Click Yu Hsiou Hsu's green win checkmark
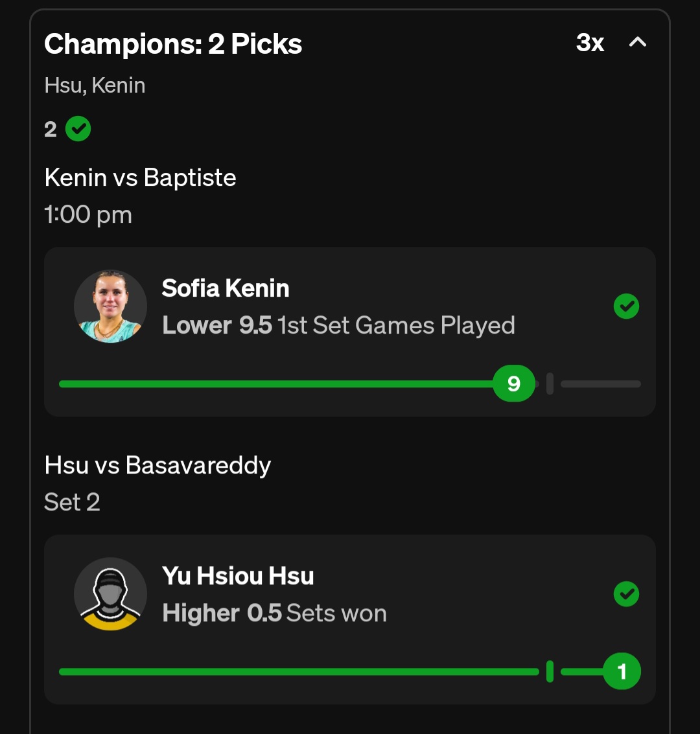 626,594
